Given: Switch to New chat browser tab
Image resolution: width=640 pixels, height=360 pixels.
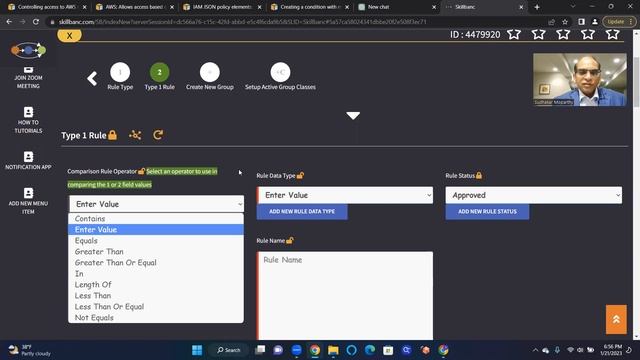Looking at the screenshot, I should pyautogui.click(x=397, y=7).
